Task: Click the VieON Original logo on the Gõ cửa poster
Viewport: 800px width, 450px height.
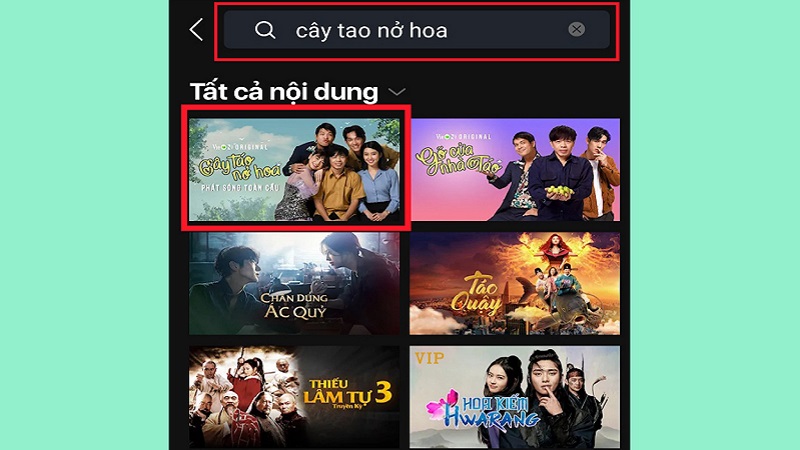Action: pos(464,137)
